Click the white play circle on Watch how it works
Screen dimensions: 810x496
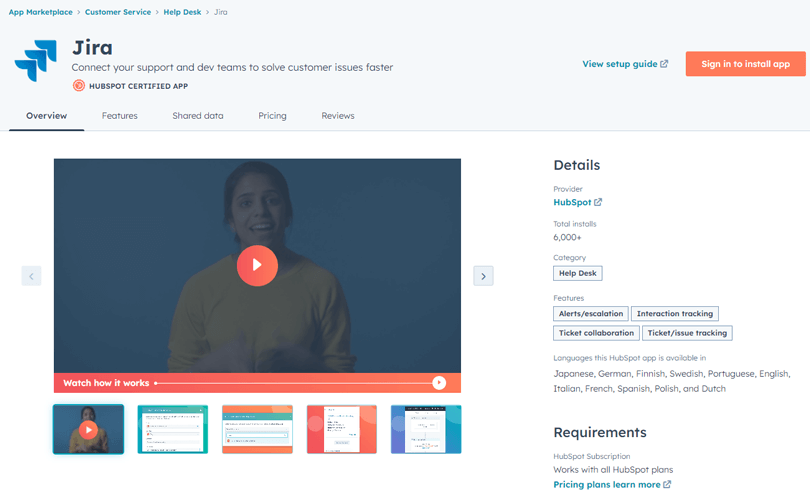pyautogui.click(x=439, y=383)
